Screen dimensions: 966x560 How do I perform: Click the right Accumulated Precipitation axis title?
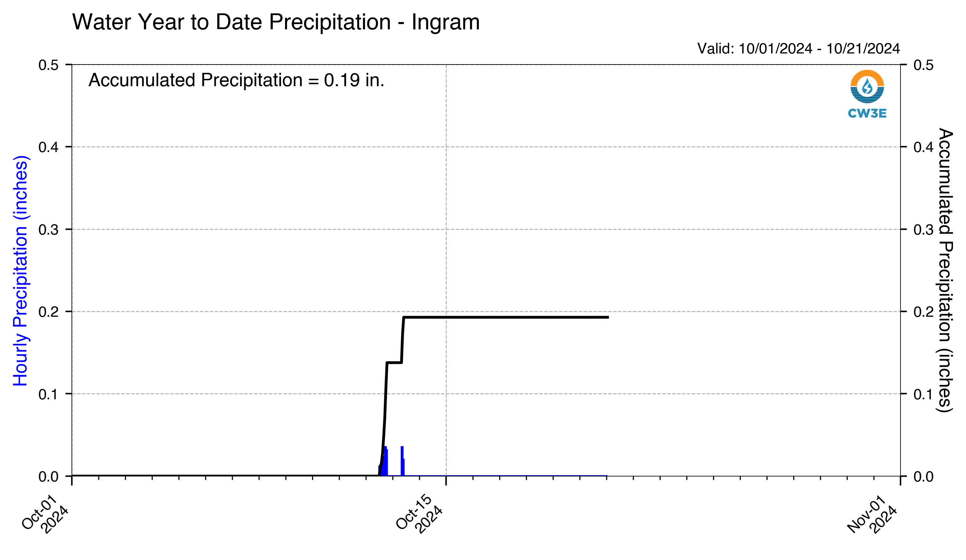pyautogui.click(x=945, y=270)
